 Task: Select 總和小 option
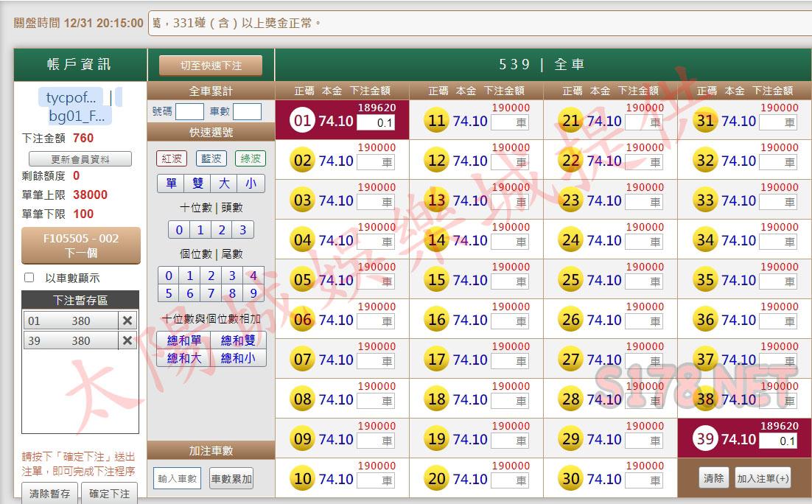click(x=238, y=358)
